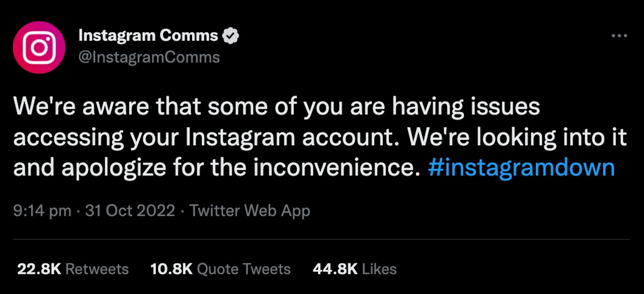Open the Instagram Comms display name link
Screen dimensions: 644x294
pos(148,36)
